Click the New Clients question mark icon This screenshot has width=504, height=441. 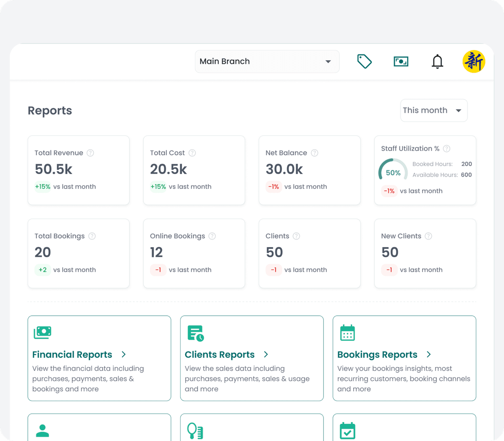point(428,236)
